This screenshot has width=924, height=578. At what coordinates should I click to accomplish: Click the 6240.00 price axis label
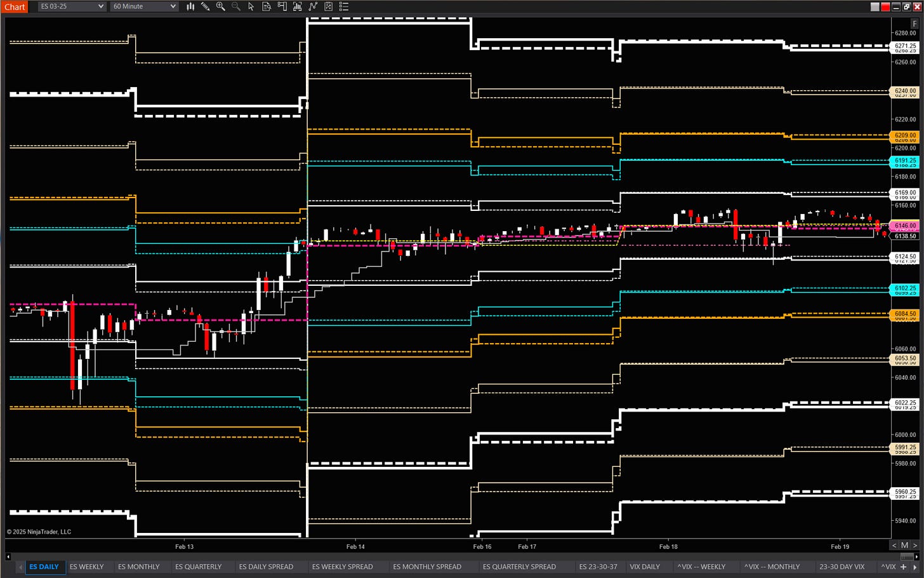[905, 91]
